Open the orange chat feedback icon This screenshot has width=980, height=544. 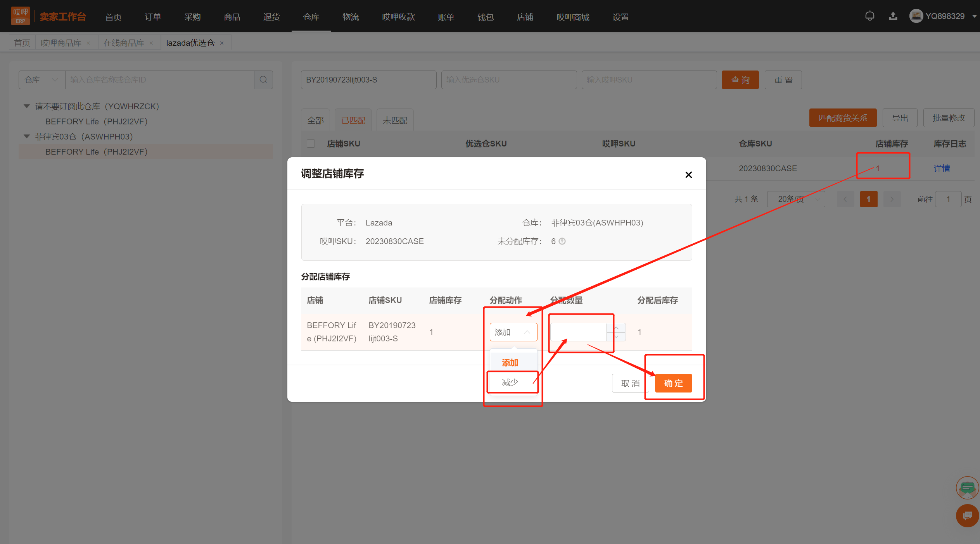(967, 516)
